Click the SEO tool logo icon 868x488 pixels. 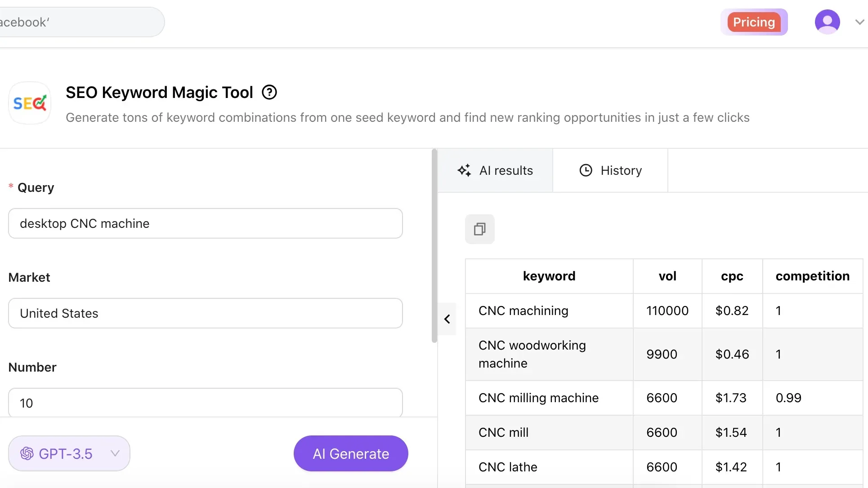click(x=30, y=103)
